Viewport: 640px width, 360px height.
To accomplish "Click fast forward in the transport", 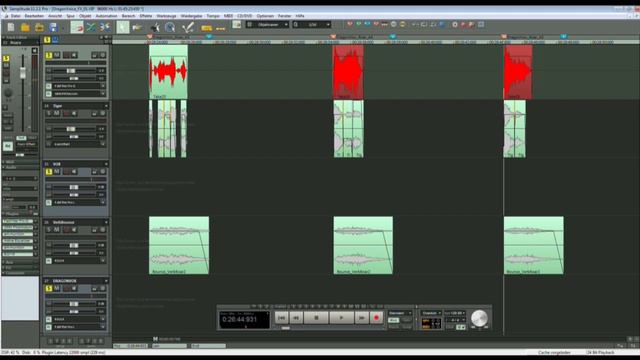I will coord(362,318).
